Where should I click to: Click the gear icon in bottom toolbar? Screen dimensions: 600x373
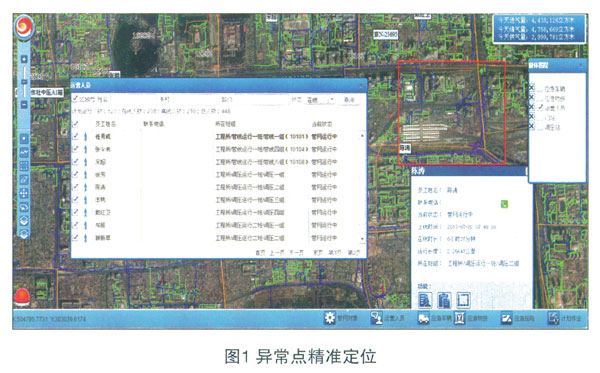329,318
